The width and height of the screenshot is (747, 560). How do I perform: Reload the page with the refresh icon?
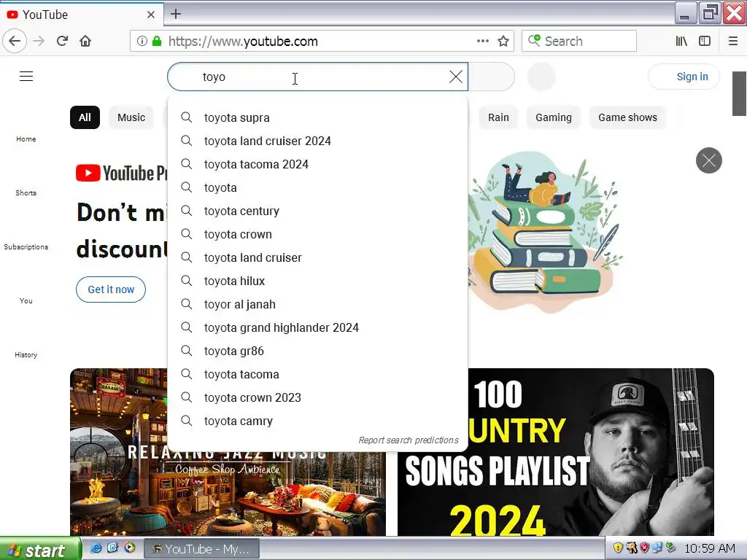(x=62, y=41)
